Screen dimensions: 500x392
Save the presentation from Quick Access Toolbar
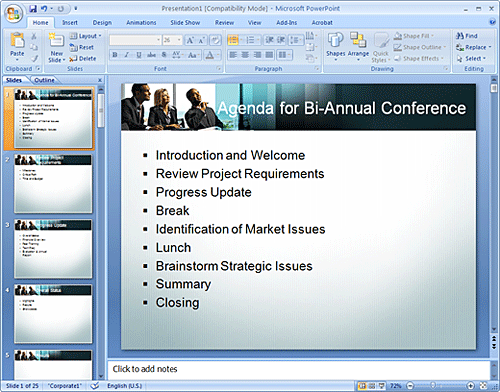pos(33,9)
